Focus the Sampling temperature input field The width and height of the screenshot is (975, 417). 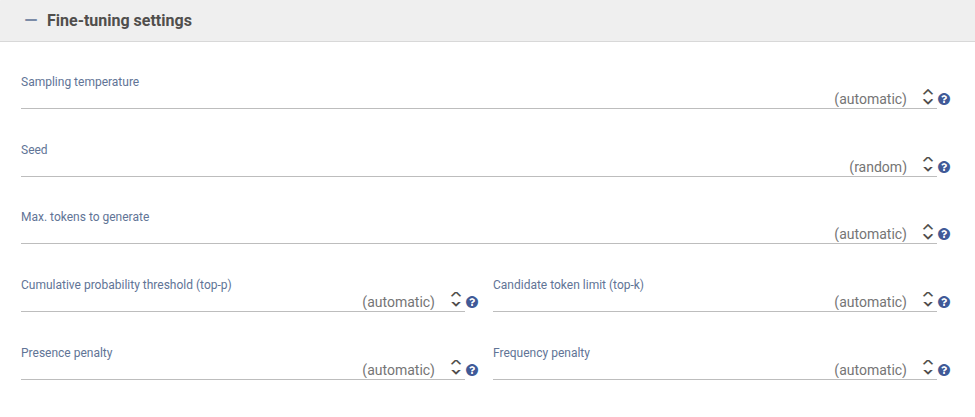(420, 99)
